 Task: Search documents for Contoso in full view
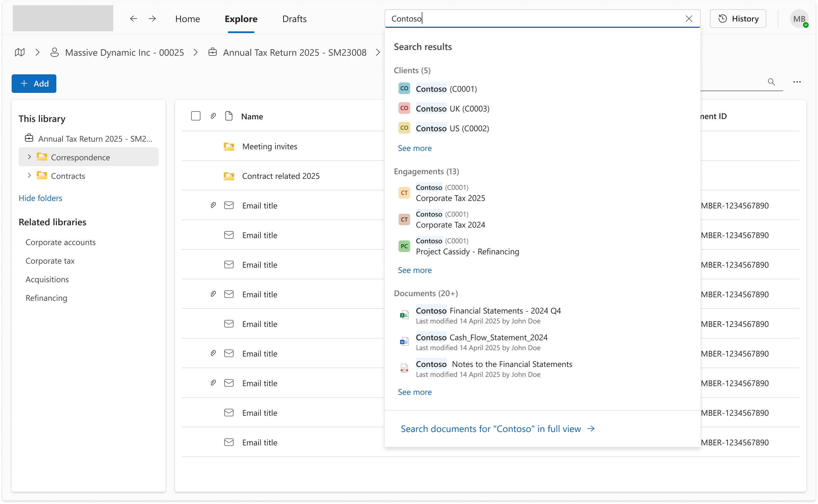[498, 429]
